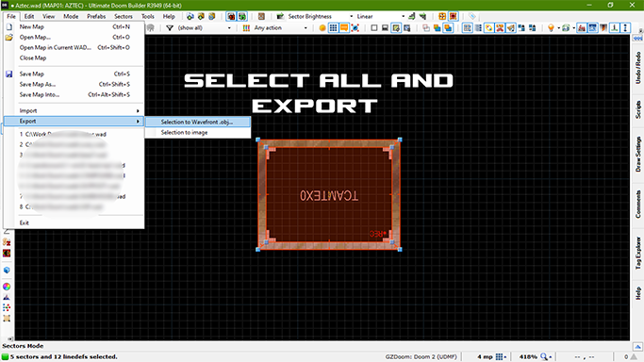Open the Help menu

169,16
